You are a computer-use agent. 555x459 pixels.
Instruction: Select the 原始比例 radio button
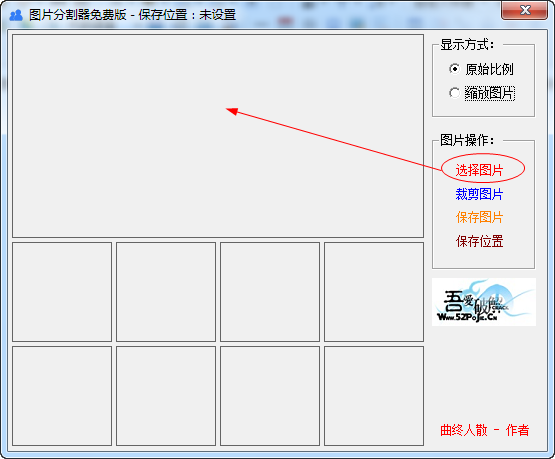[x=481, y=69]
